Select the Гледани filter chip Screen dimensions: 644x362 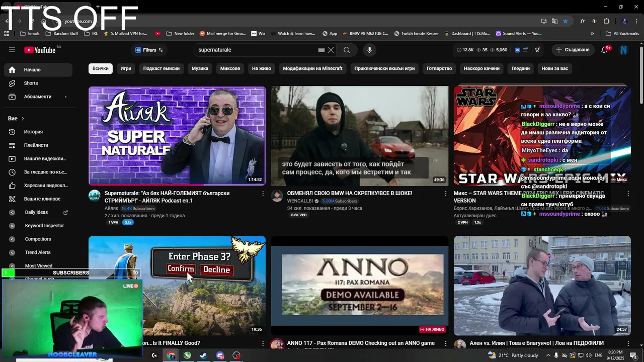pos(521,68)
